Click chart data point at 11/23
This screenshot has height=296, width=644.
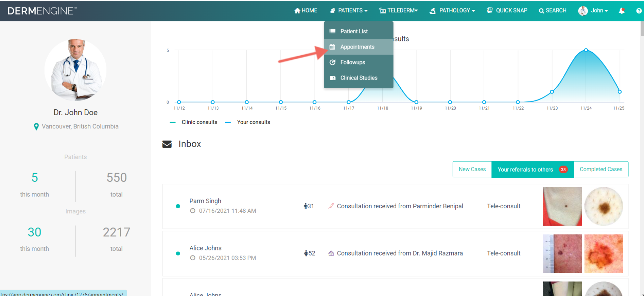(552, 92)
